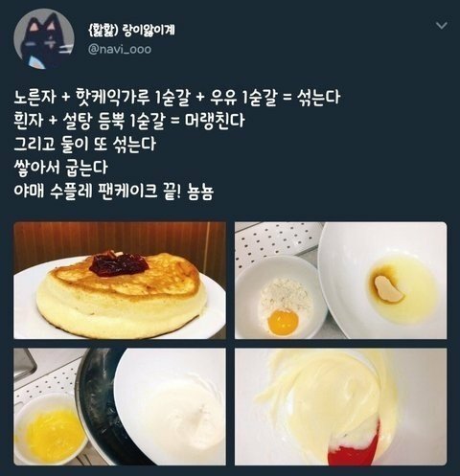Click the beaten yellow yolk bowl
This screenshot has width=460, height=476.
coord(51,429)
